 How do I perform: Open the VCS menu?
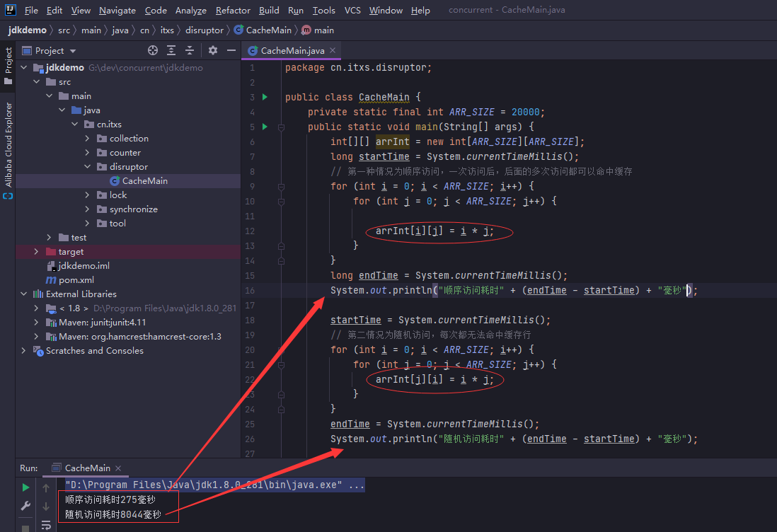352,10
